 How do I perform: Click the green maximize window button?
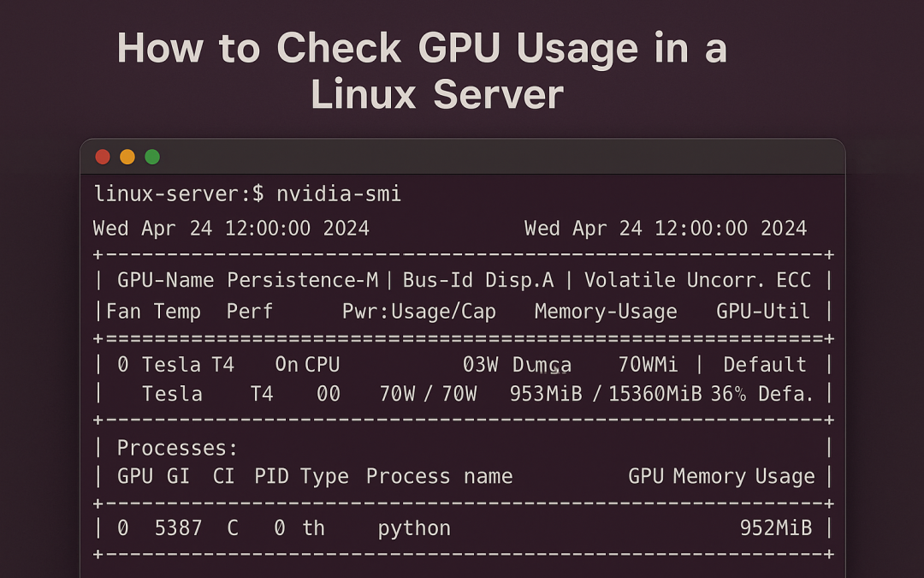152,157
